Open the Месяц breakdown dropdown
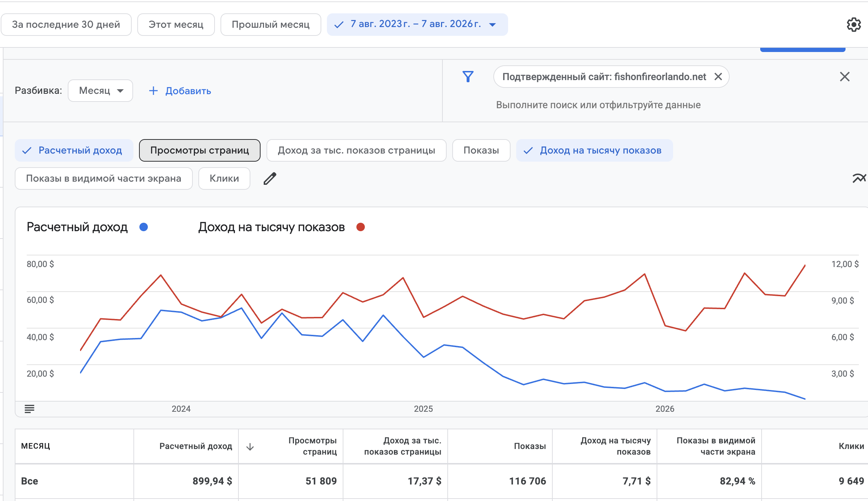The width and height of the screenshot is (868, 501). [100, 91]
